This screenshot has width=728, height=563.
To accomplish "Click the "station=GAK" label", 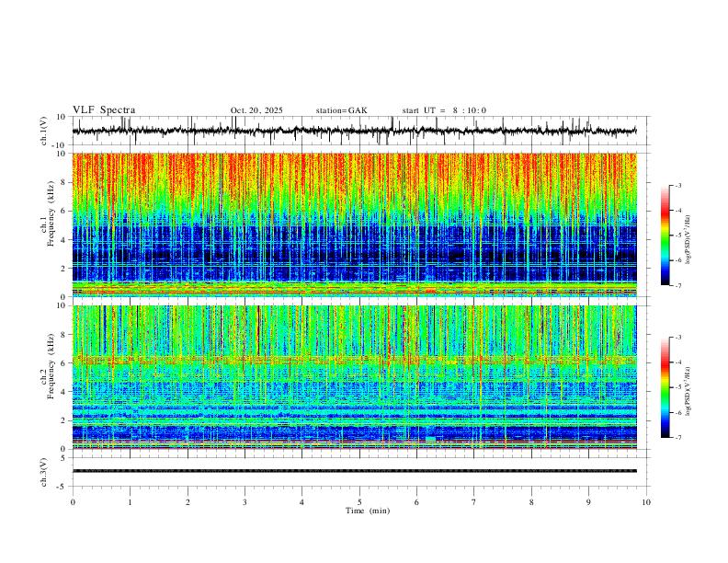I will (341, 110).
